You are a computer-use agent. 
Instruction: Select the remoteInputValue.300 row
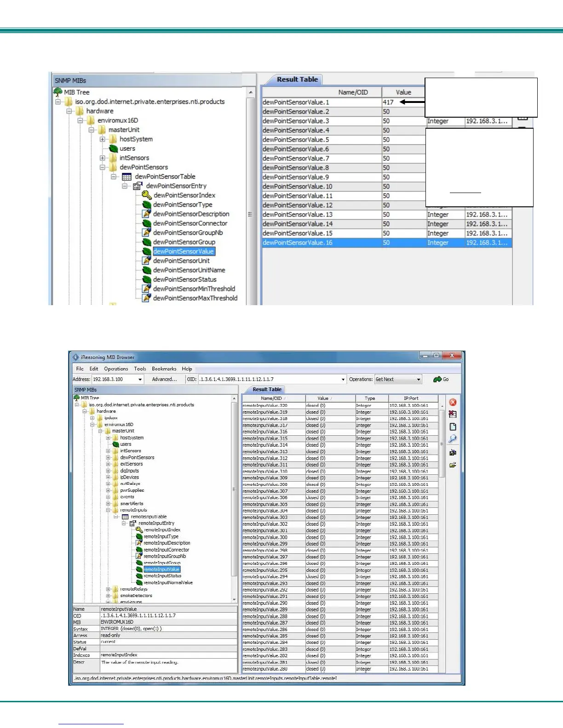tap(340, 537)
